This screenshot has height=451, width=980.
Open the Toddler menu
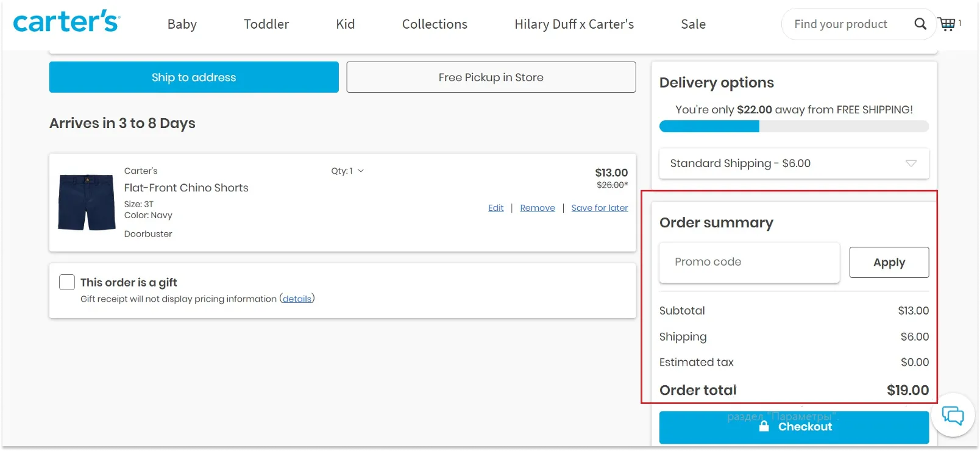pos(266,24)
